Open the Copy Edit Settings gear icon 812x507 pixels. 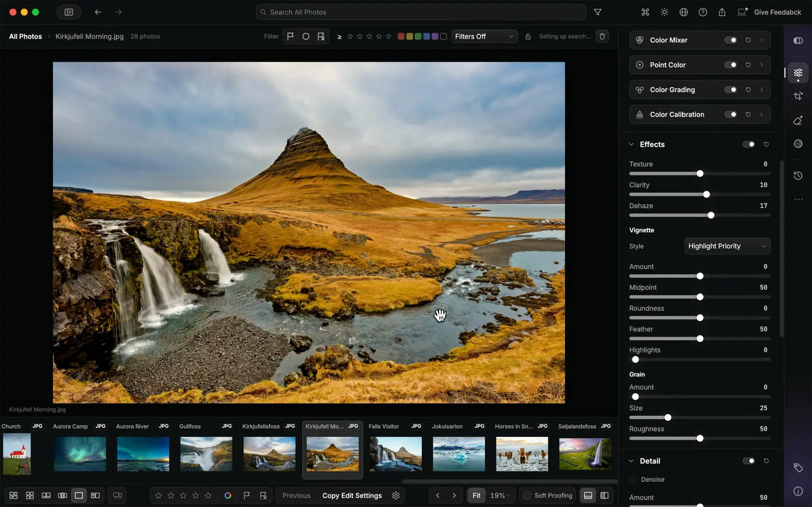(396, 495)
